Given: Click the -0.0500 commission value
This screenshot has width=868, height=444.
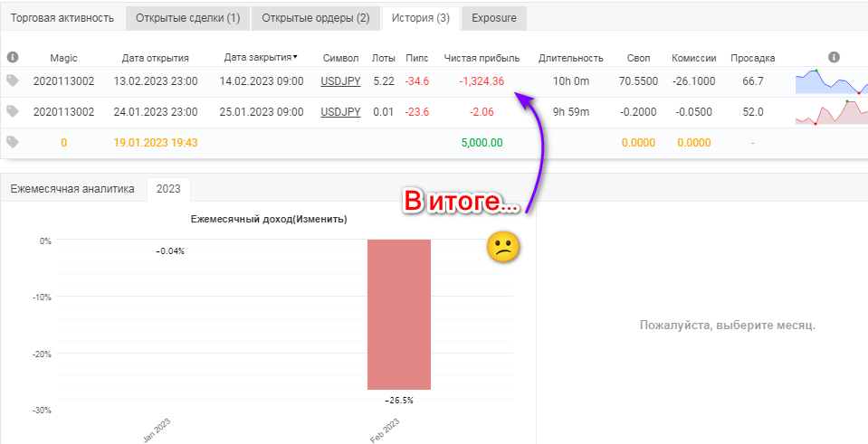Looking at the screenshot, I should point(693,112).
